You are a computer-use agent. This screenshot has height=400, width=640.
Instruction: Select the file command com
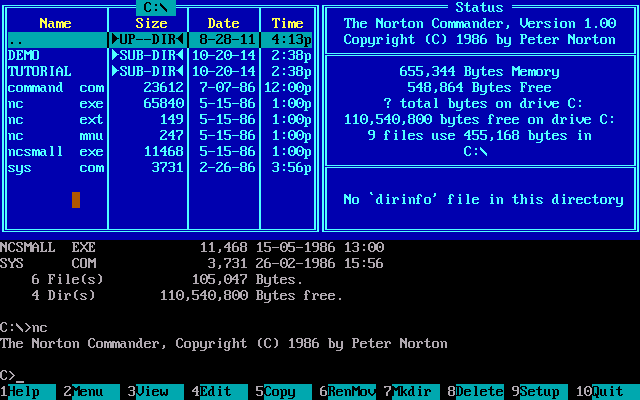click(160, 87)
